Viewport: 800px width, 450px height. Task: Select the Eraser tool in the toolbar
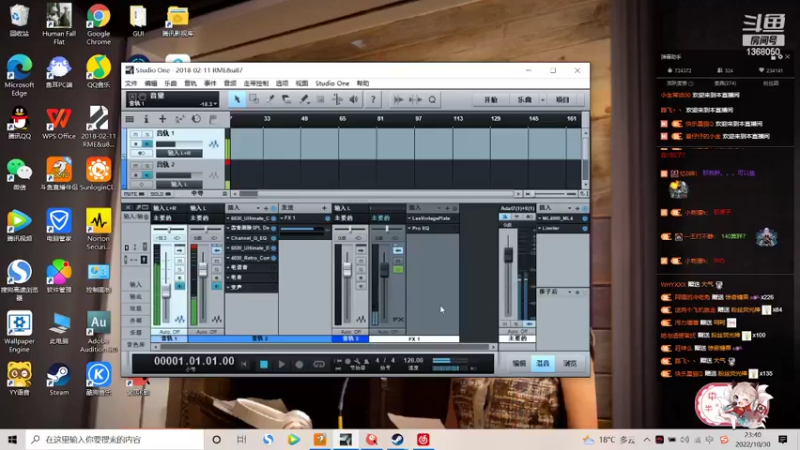[x=287, y=99]
